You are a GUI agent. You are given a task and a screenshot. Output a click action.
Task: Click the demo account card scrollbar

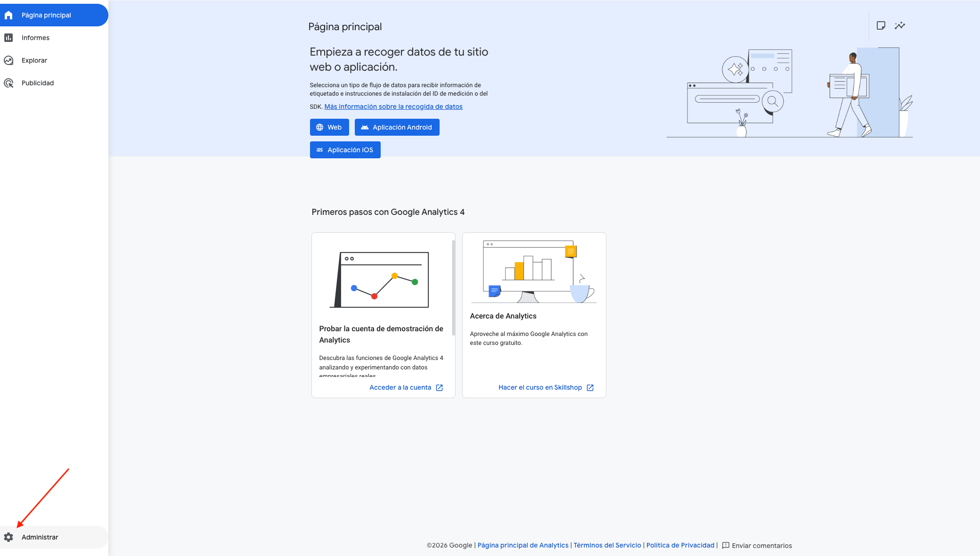coord(454,288)
